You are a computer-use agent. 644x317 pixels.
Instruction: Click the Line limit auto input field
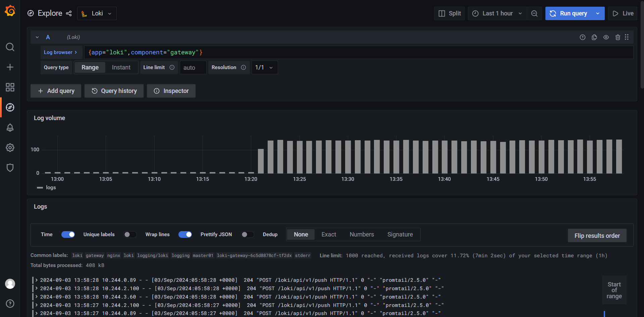click(x=193, y=67)
